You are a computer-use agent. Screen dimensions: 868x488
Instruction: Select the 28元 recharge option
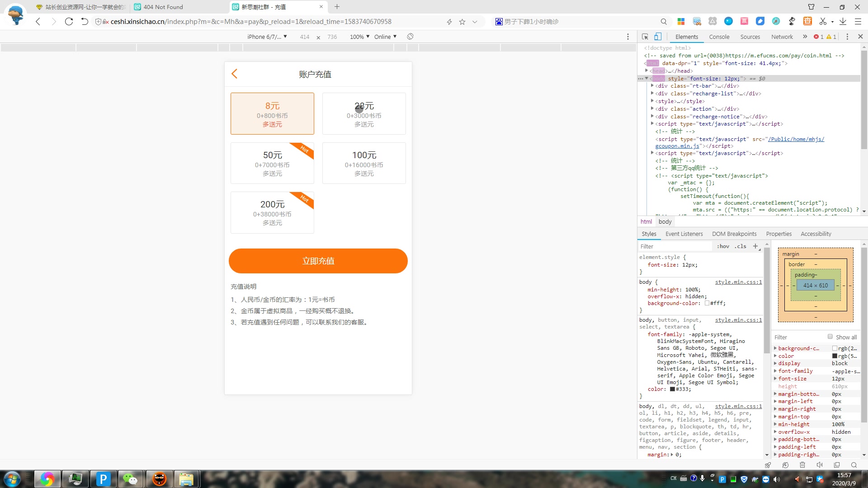coord(364,113)
